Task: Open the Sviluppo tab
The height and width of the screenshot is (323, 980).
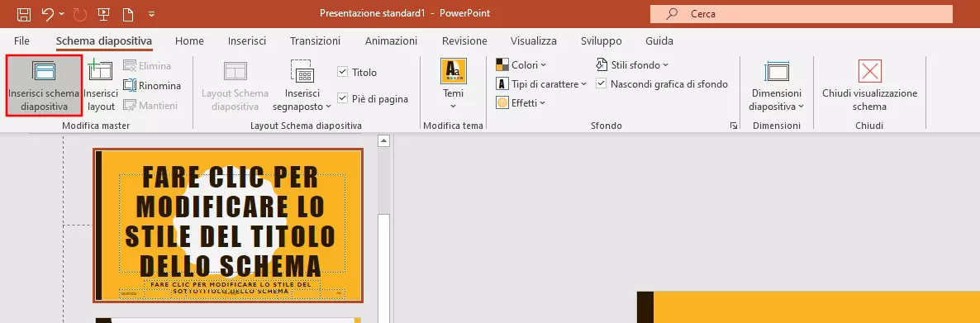Action: tap(602, 40)
